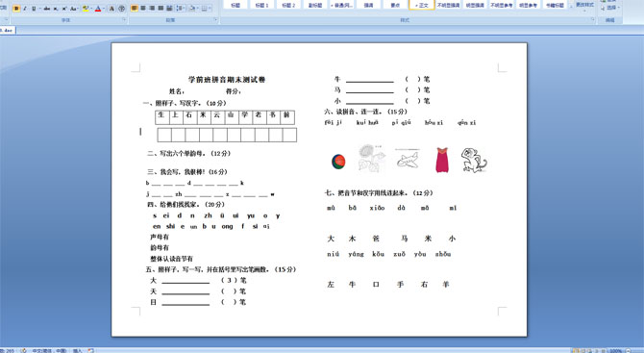Toggle bold formatting in the font group
Viewport: 644px width, 353px height.
click(16, 9)
